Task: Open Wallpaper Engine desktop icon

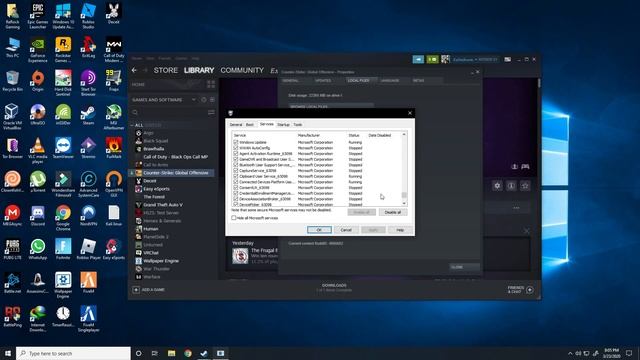Action: 63,285
